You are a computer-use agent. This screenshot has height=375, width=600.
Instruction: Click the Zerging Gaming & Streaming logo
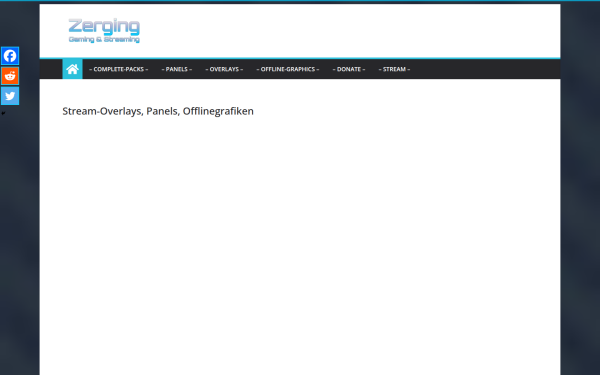coord(104,31)
